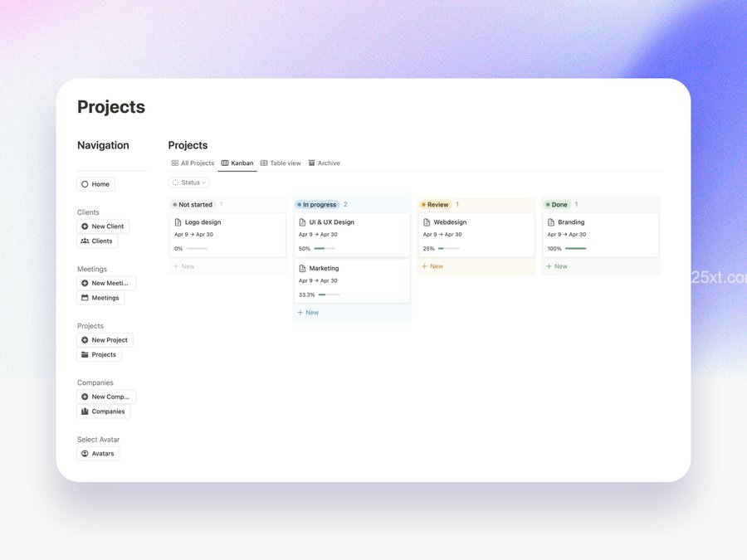The image size is (747, 560).
Task: Click the In progress column label
Action: pyautogui.click(x=317, y=205)
